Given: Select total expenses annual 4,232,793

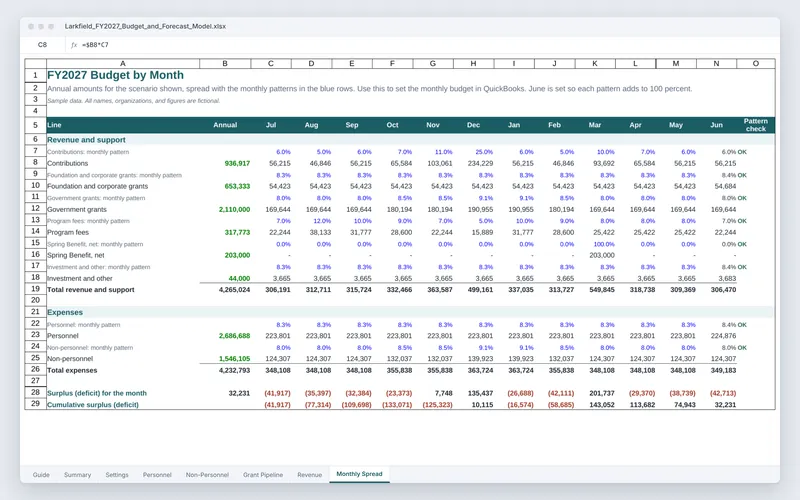Looking at the screenshot, I should [x=235, y=370].
